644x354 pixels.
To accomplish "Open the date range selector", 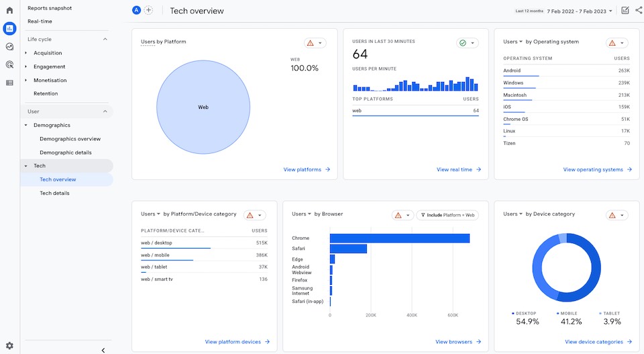I will (579, 11).
